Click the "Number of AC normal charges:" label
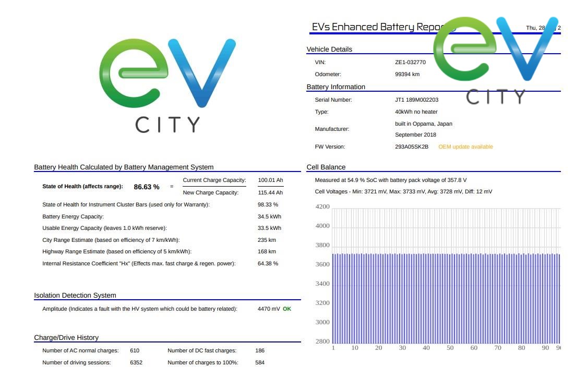Screen dimensions: 575x392 [81, 351]
